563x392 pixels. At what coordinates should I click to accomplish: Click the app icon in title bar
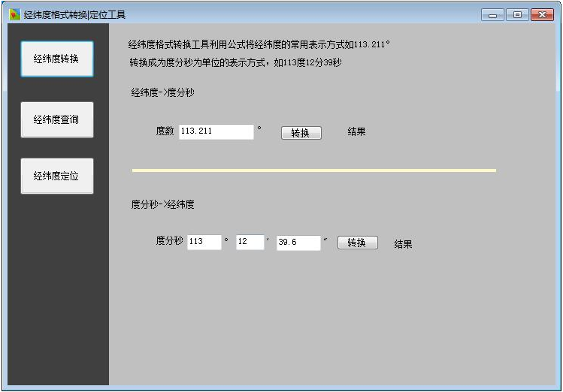click(15, 15)
